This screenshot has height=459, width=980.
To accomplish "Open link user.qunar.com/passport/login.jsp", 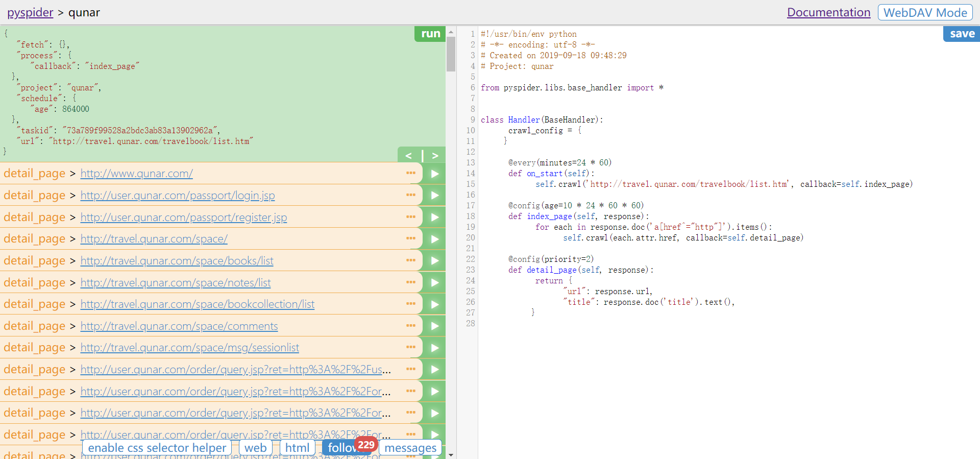I will click(x=178, y=196).
